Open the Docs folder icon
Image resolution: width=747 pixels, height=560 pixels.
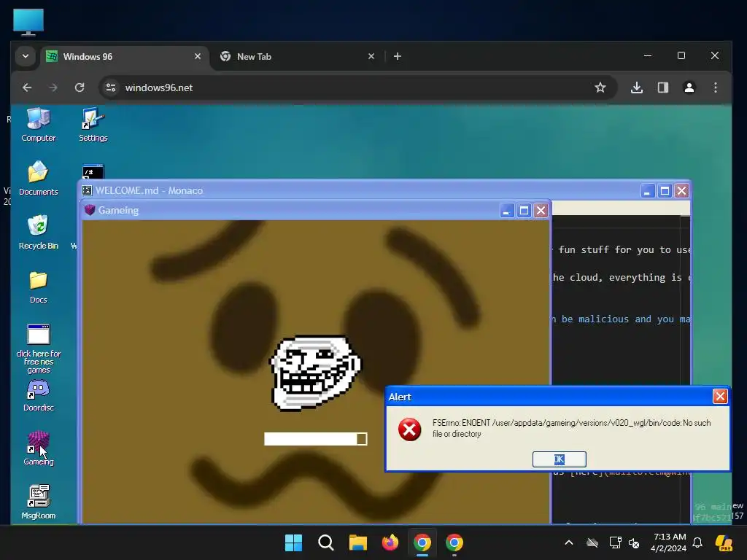[38, 287]
